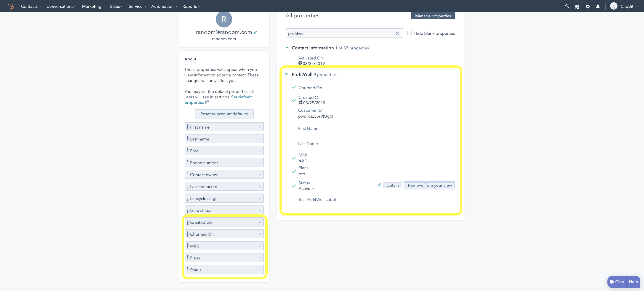This screenshot has height=291, width=644.
Task: Remove Last contacted from About list
Action: click(260, 186)
